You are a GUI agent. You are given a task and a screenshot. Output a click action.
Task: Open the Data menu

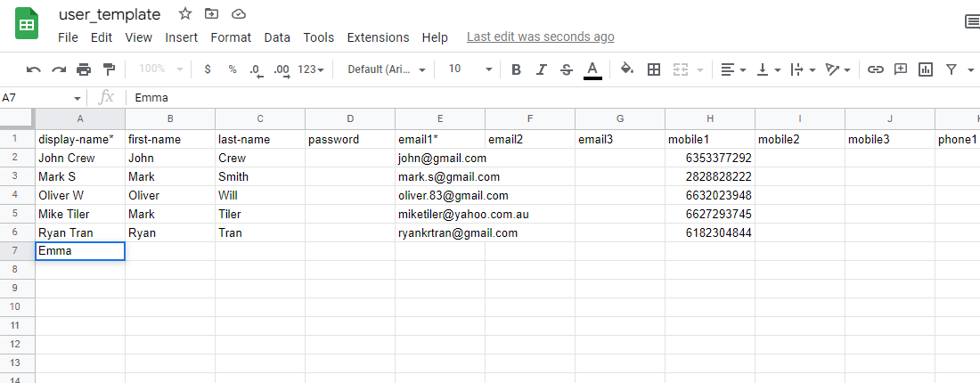tap(277, 37)
